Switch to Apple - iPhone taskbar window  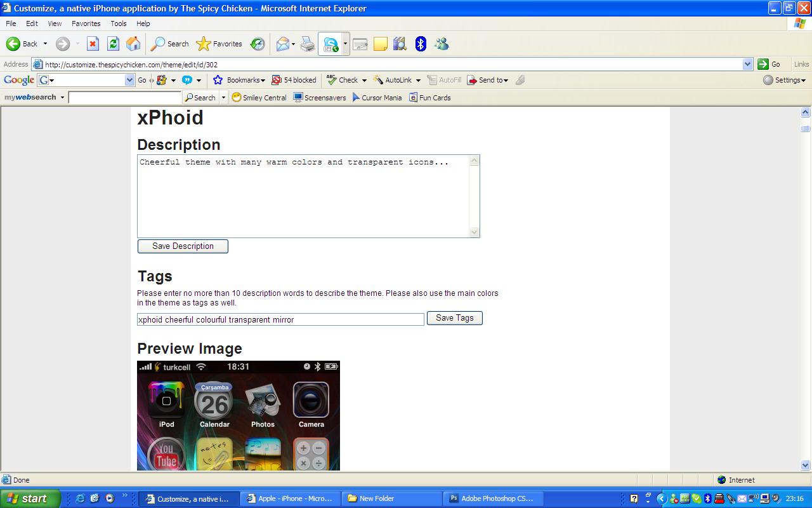pyautogui.click(x=290, y=498)
